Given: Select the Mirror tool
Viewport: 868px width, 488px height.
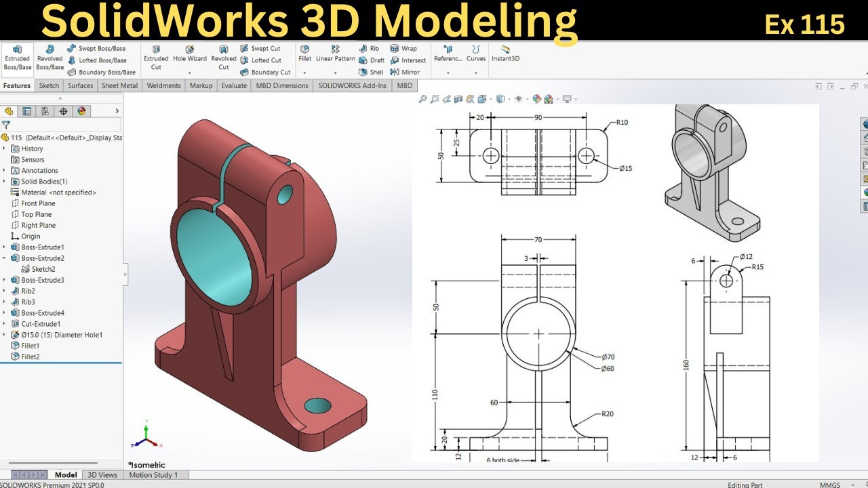Looking at the screenshot, I should click(x=405, y=72).
